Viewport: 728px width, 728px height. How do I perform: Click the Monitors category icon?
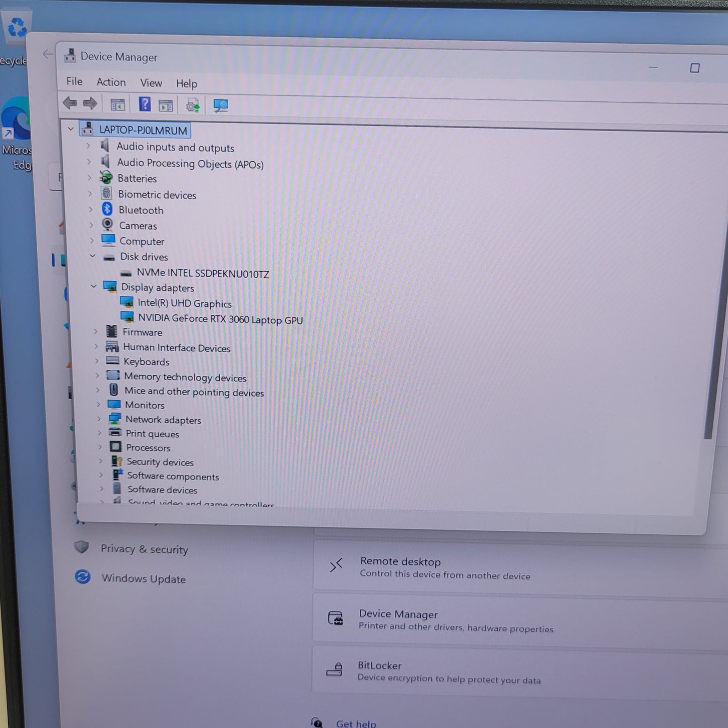[x=114, y=404]
